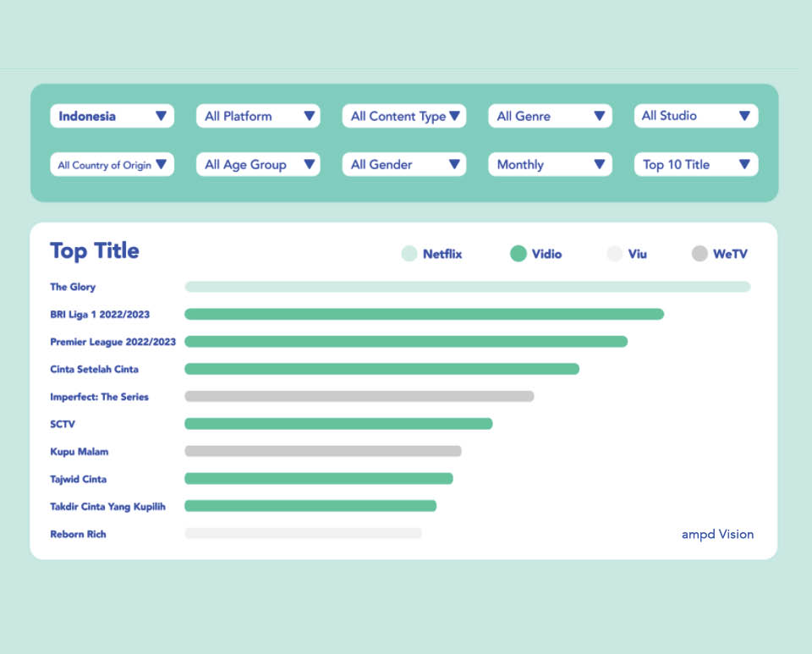This screenshot has height=654, width=812.
Task: Click the bar for The Glory
Action: tap(468, 287)
